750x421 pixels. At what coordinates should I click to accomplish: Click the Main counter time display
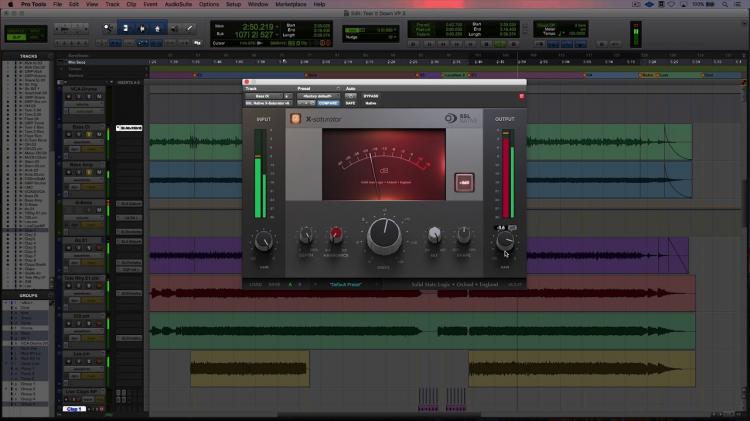pos(257,27)
